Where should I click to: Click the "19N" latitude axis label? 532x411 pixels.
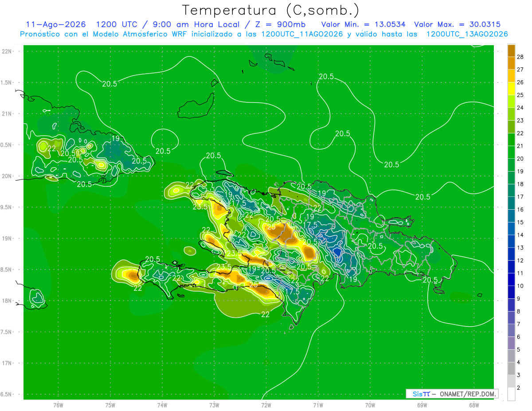(x=7, y=238)
